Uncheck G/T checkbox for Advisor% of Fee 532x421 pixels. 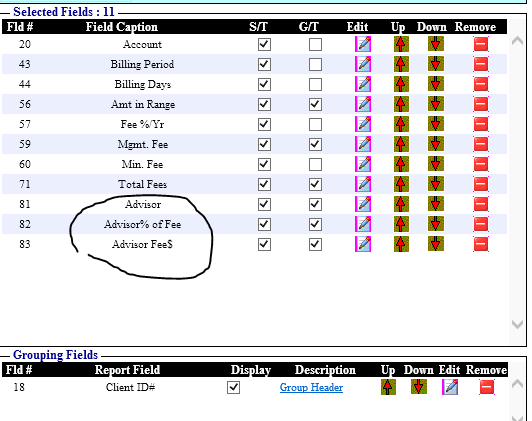(x=315, y=224)
